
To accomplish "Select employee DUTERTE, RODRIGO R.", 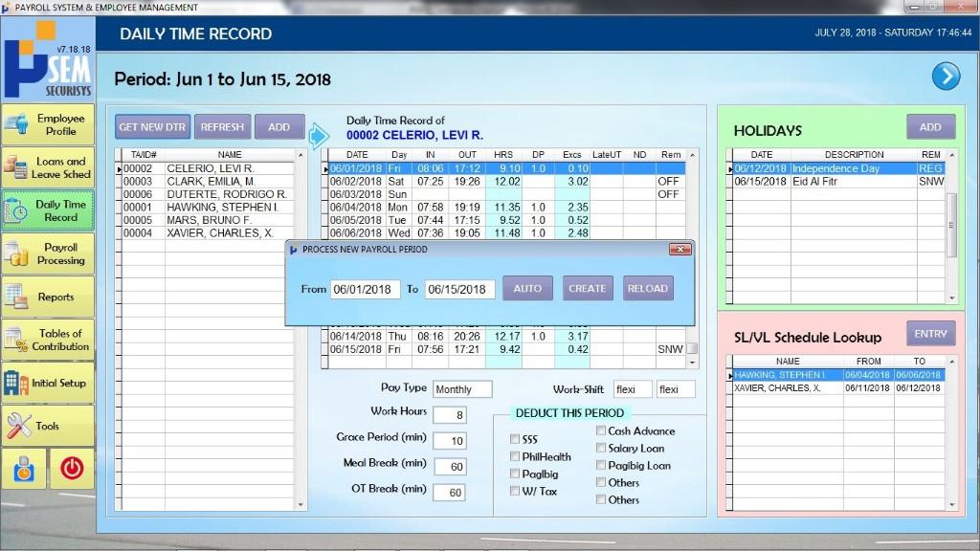I will pyautogui.click(x=207, y=194).
